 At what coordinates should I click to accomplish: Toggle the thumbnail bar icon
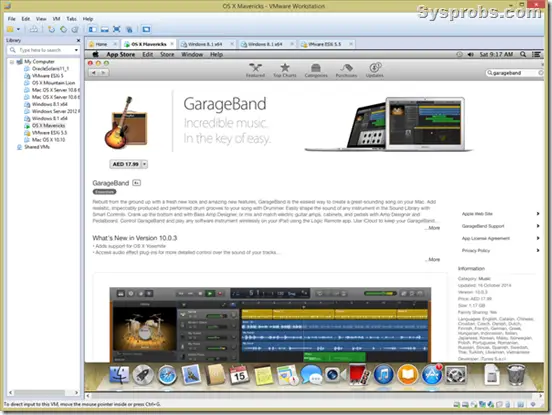(105, 29)
